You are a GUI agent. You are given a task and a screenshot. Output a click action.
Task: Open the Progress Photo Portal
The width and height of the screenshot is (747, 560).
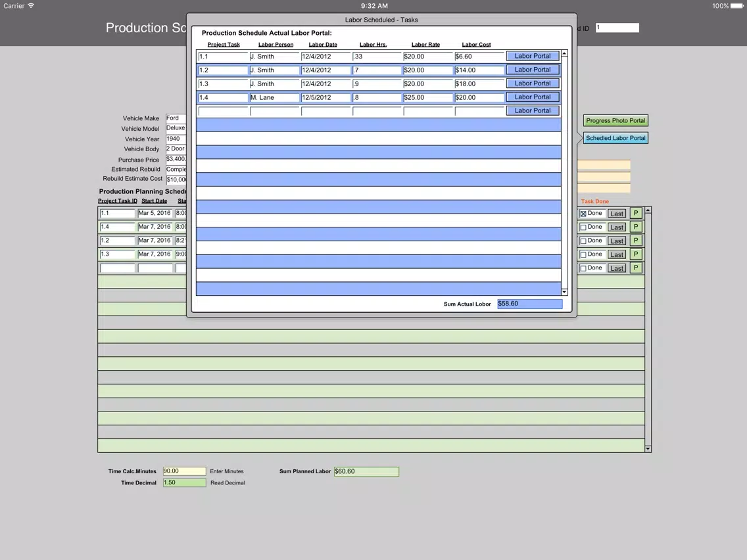[615, 121]
